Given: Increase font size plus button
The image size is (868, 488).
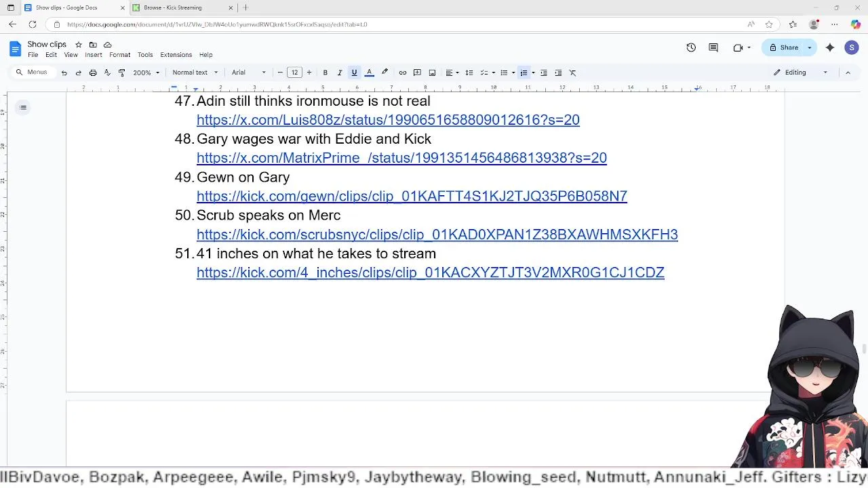Looking at the screenshot, I should [x=309, y=73].
